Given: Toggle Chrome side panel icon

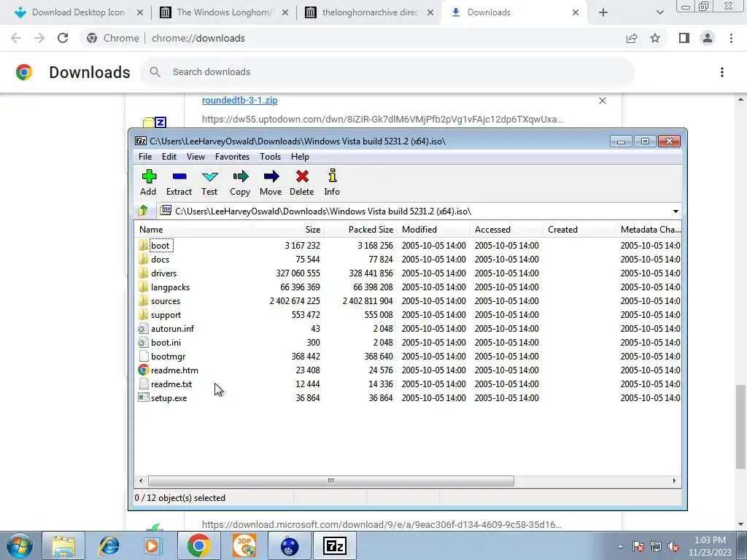Looking at the screenshot, I should point(684,38).
